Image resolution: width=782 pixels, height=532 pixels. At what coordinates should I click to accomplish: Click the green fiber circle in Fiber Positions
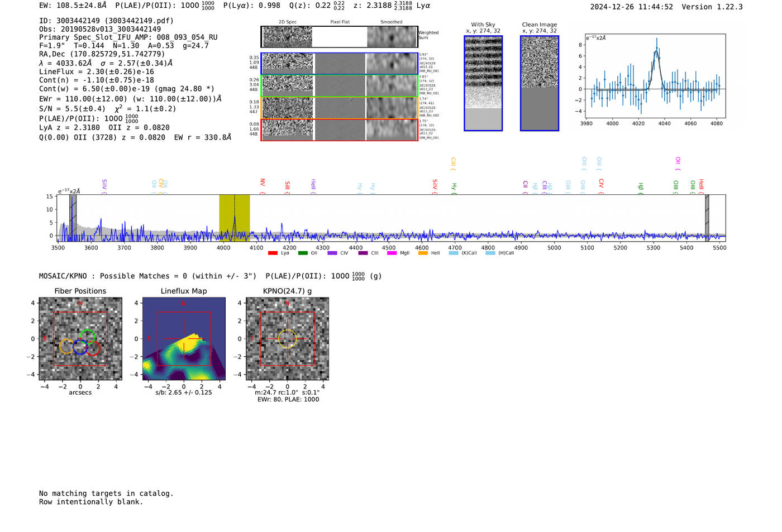(x=87, y=338)
